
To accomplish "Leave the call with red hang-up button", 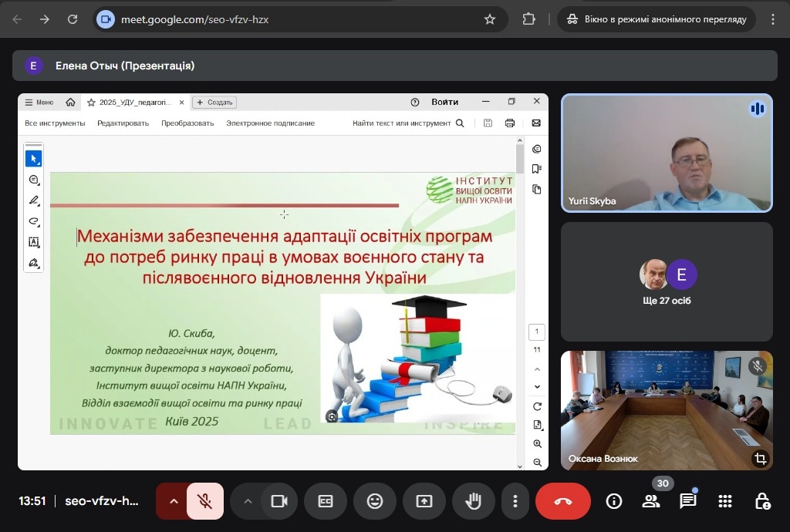I will tap(562, 501).
